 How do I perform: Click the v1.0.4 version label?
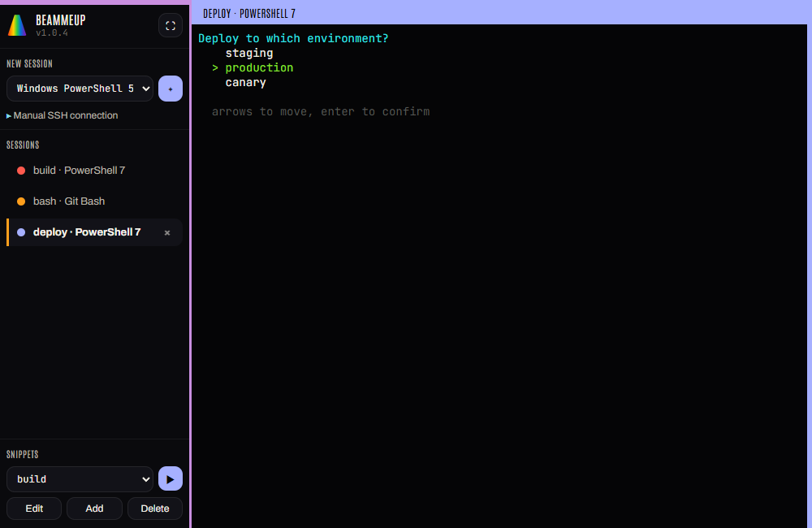[x=52, y=32]
